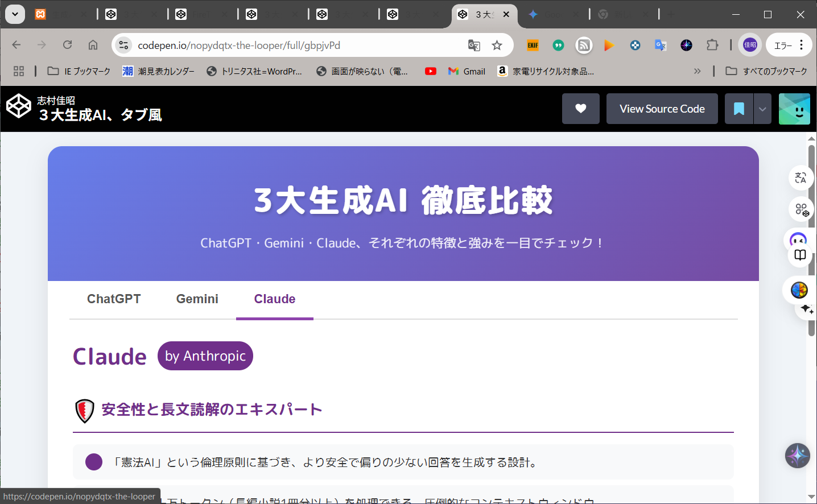The image size is (817, 504).
Task: Open 画面が映らない bookmark
Action: pyautogui.click(x=362, y=71)
